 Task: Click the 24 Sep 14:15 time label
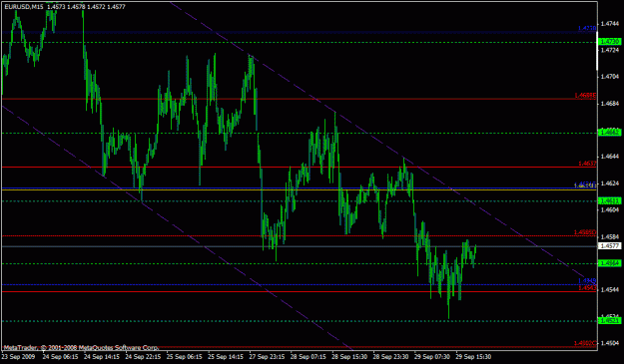tap(102, 357)
